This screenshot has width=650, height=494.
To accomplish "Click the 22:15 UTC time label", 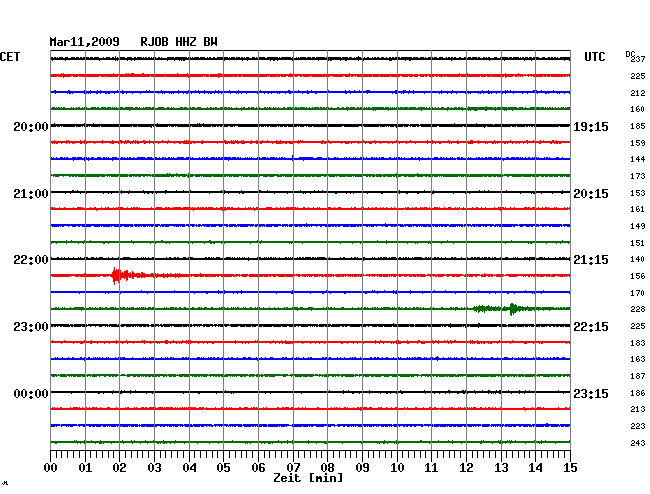I will click(591, 327).
